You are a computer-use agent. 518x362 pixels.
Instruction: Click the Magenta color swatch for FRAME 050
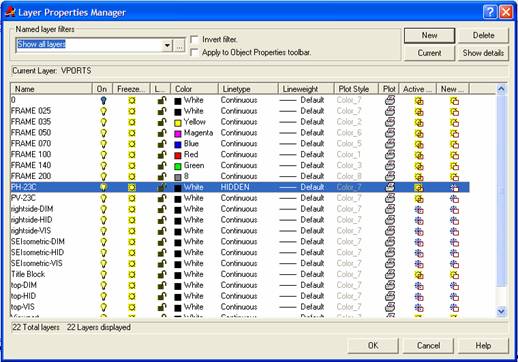pos(178,134)
